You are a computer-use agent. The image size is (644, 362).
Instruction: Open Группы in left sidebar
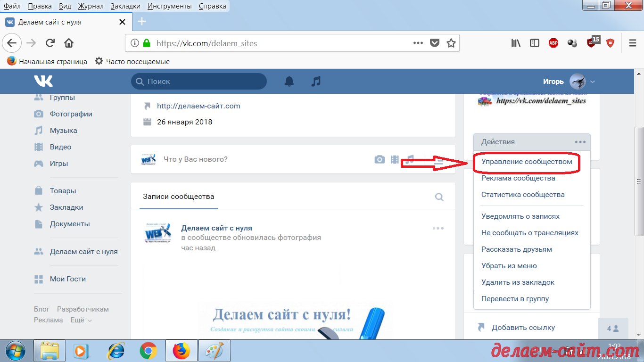coord(62,98)
